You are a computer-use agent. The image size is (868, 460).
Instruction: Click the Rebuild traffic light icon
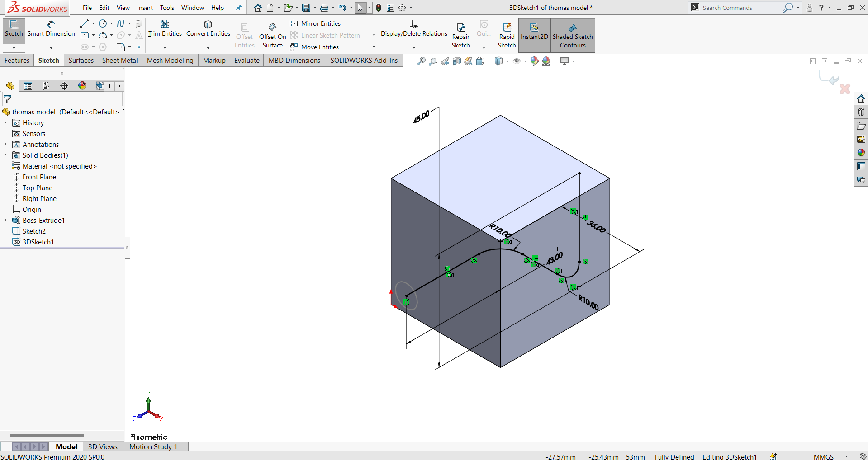click(379, 8)
